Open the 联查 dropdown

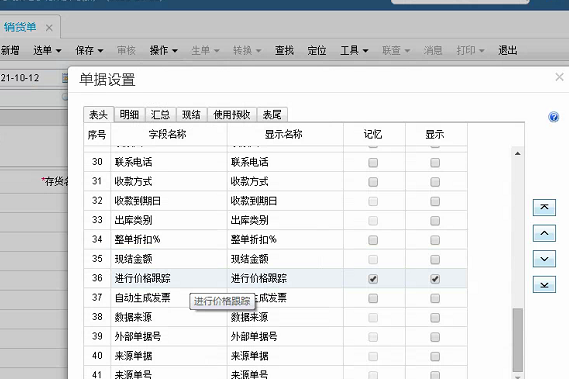point(396,50)
